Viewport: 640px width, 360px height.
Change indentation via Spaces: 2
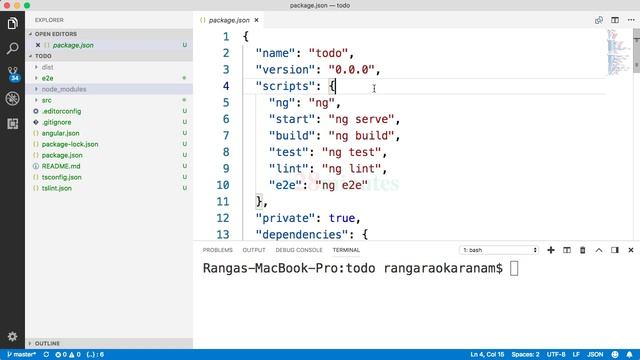(525, 354)
